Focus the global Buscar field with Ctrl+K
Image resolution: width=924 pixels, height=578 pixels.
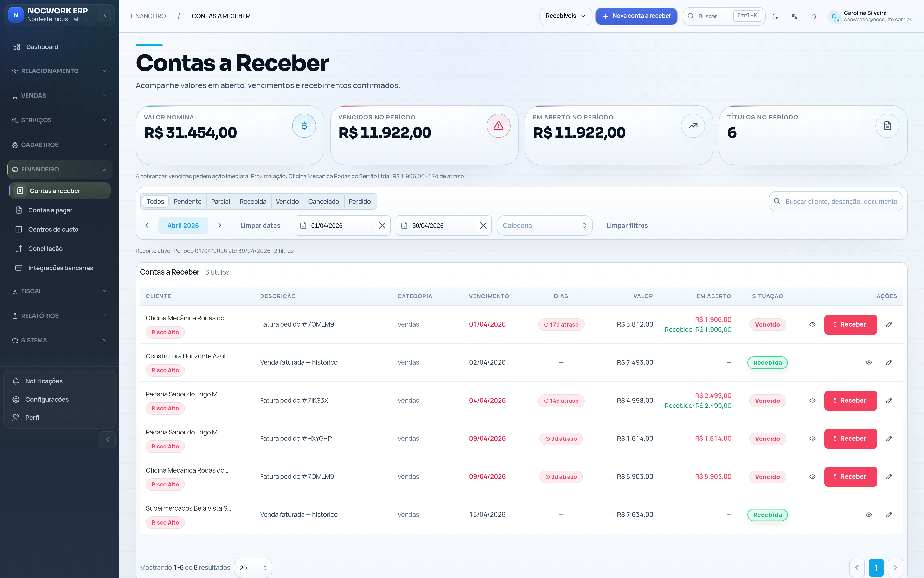[724, 16]
